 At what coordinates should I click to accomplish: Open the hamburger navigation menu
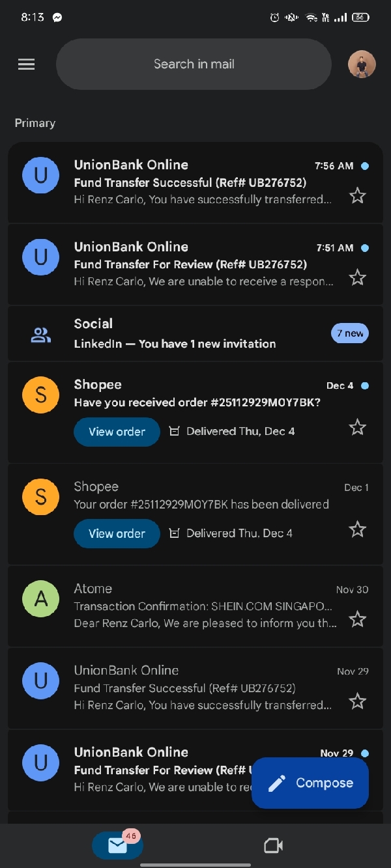coord(26,64)
